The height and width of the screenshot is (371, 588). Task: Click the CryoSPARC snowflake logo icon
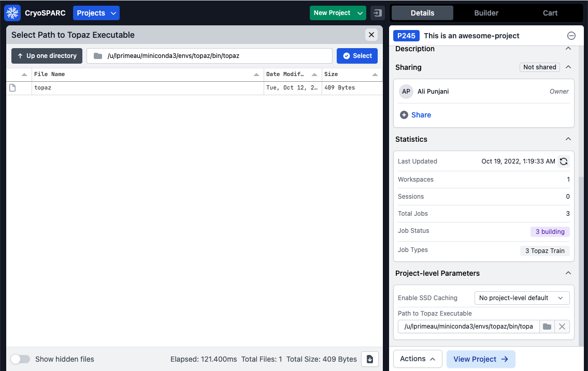click(12, 13)
